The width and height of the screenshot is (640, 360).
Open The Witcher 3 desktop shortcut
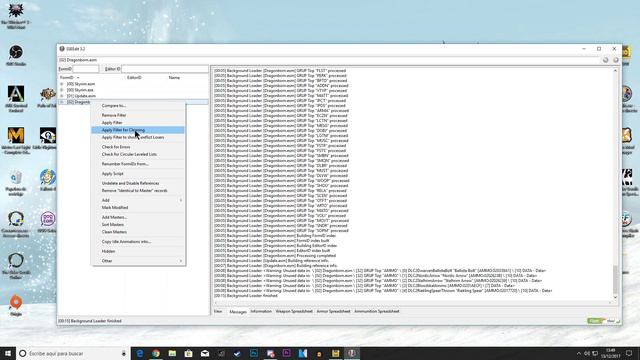(16, 16)
